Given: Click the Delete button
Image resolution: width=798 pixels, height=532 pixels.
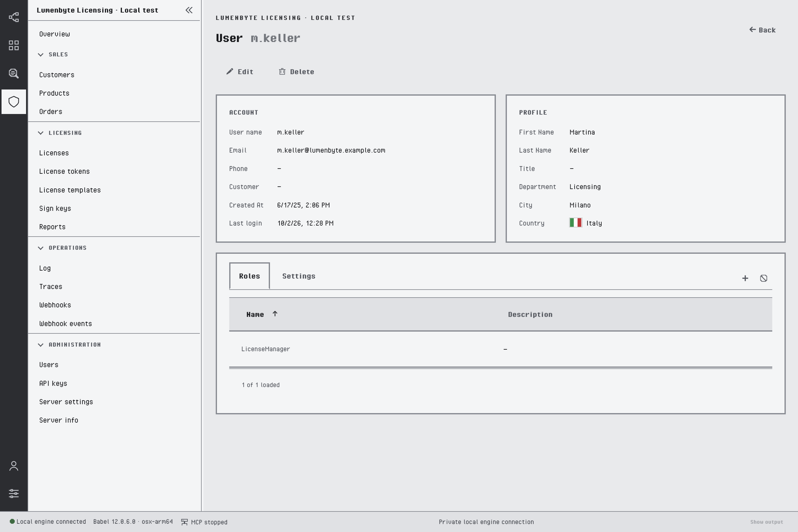Looking at the screenshot, I should coord(296,72).
